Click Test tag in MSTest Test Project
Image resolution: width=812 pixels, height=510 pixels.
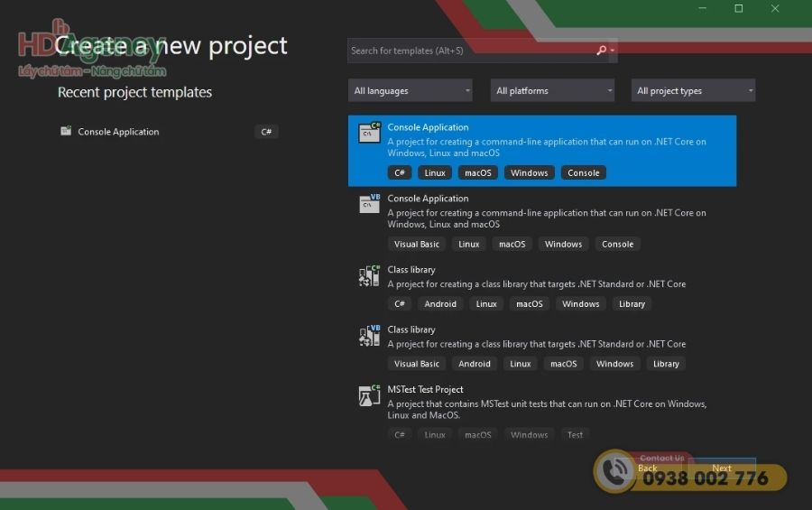[575, 435]
